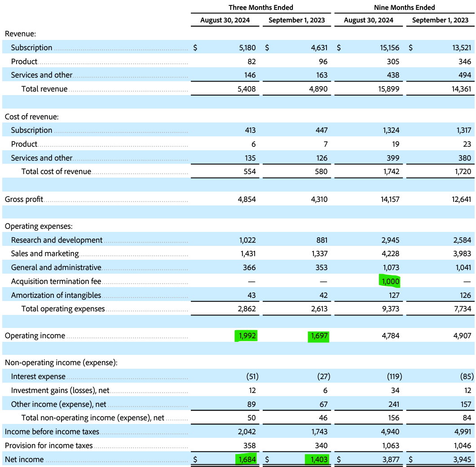Image resolution: width=476 pixels, height=467 pixels.
Task: Click total revenue value 5,408
Action: coord(247,89)
